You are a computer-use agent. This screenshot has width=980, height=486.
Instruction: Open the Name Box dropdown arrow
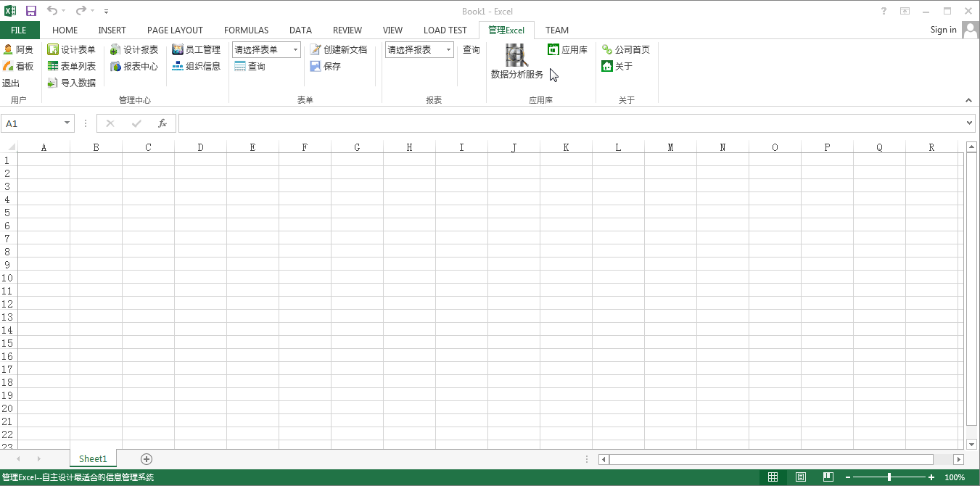[x=67, y=123]
